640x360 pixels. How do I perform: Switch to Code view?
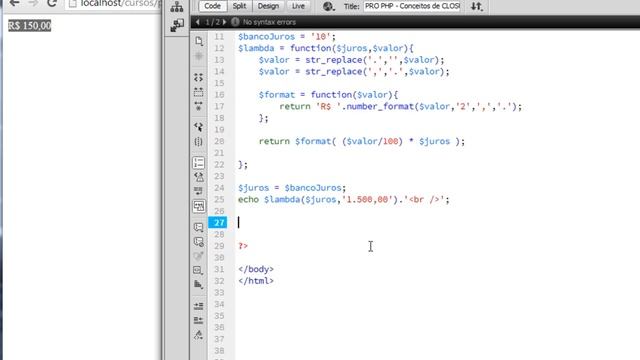tap(212, 6)
